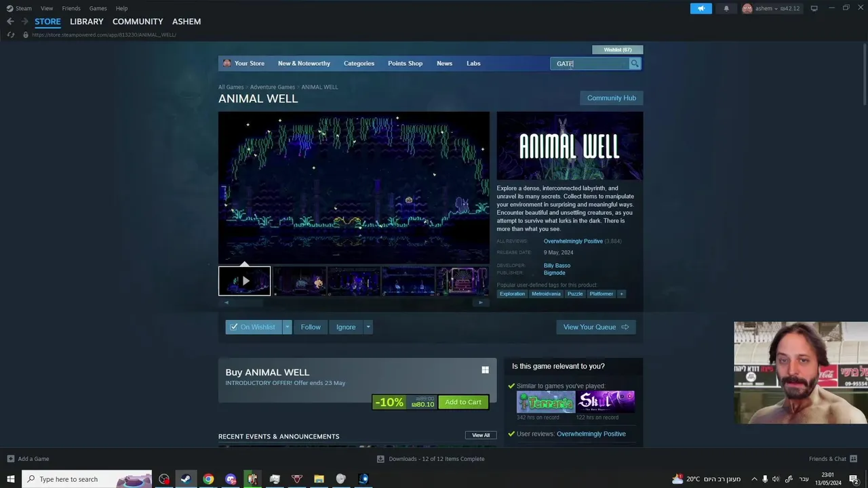Open the Skul similar game thumbnail
868x488 pixels.
pyautogui.click(x=606, y=402)
